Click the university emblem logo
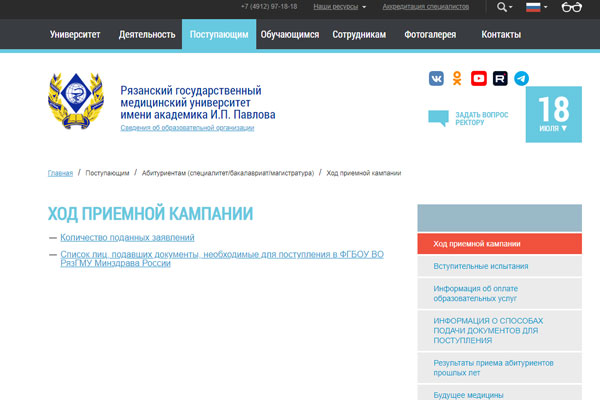Image resolution: width=600 pixels, height=400 pixels. click(x=76, y=101)
